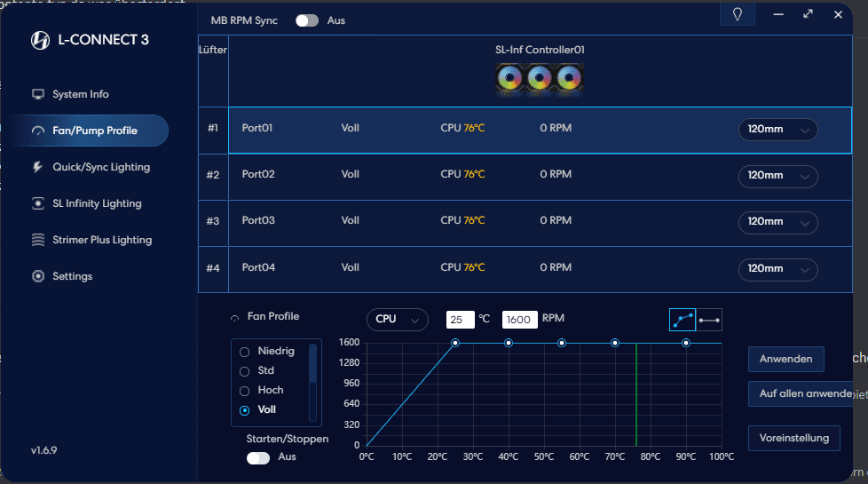Select the Port03 fan row

coord(540,223)
